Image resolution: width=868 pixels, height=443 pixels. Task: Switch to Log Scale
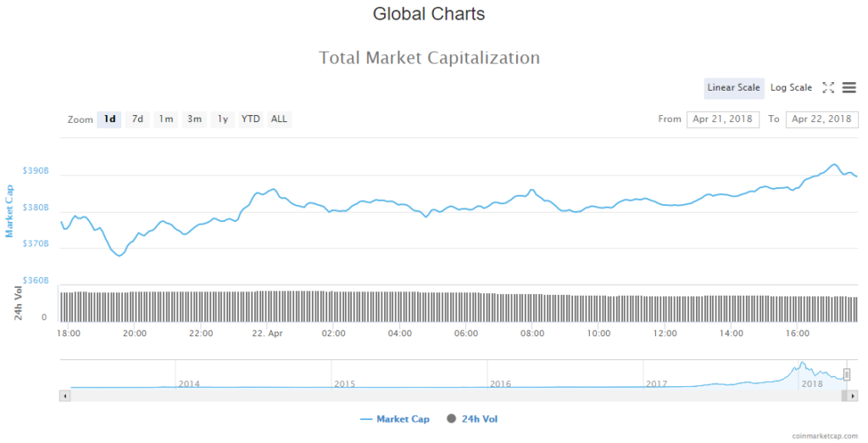(791, 87)
